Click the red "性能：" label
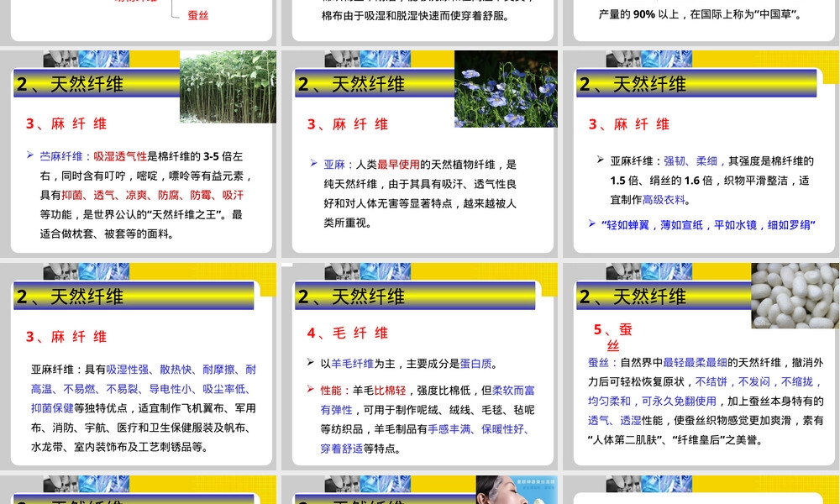This screenshot has height=504, width=840. (x=337, y=390)
